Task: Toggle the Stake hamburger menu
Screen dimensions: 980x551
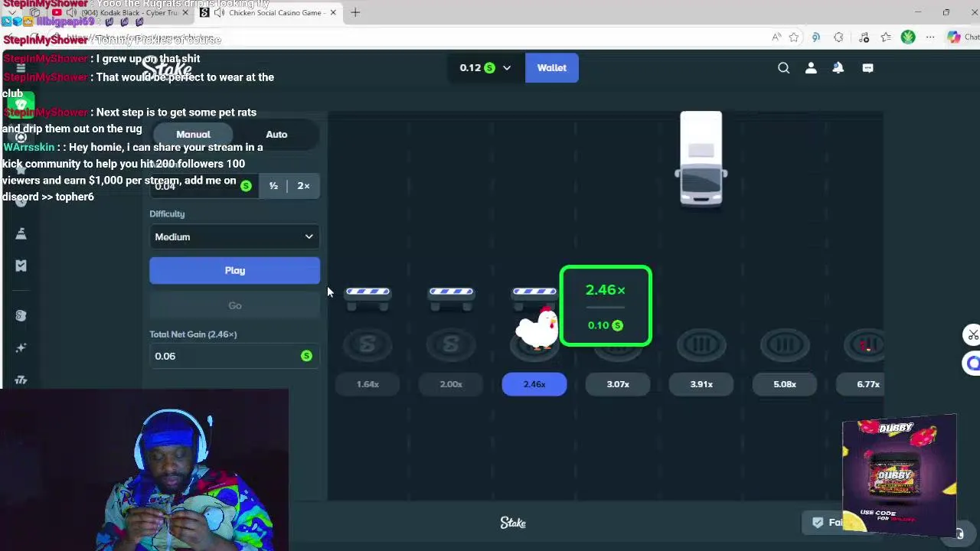Action: [21, 68]
